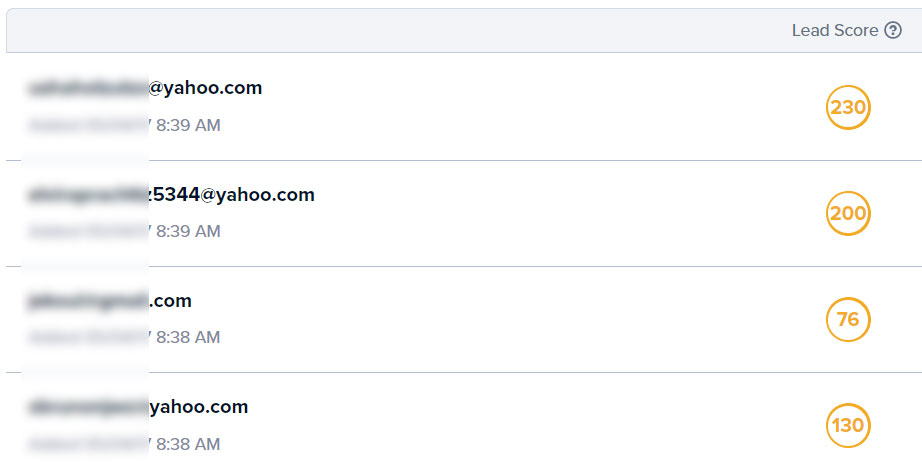Select the 200 lead score circle
This screenshot has width=922, height=469.
(848, 213)
